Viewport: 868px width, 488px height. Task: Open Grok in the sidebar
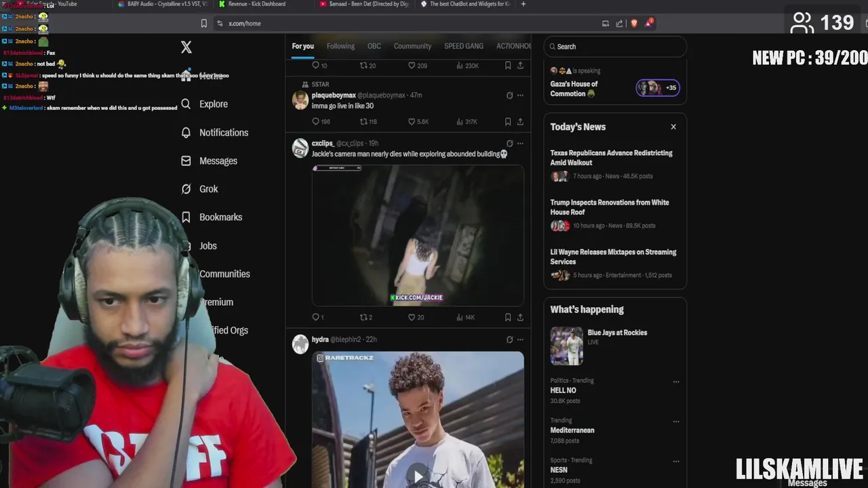199,189
